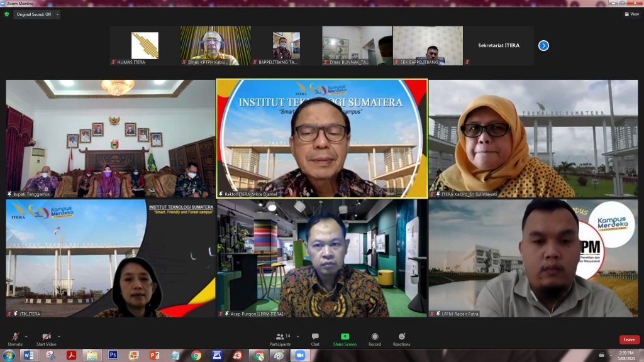Select the Dinas BUNNAK participant thumbnail
Viewport: 644px width, 362px height.
pos(357,45)
